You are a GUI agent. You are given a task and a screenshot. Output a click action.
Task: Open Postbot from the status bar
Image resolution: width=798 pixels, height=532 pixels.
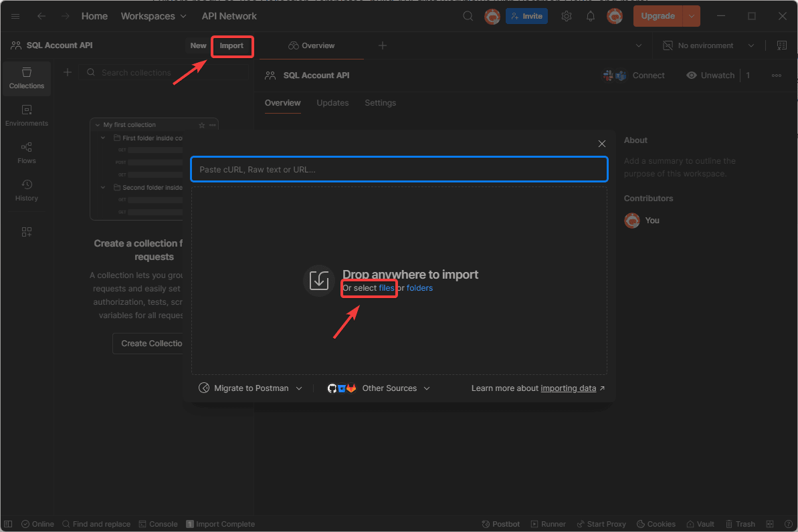click(x=501, y=524)
